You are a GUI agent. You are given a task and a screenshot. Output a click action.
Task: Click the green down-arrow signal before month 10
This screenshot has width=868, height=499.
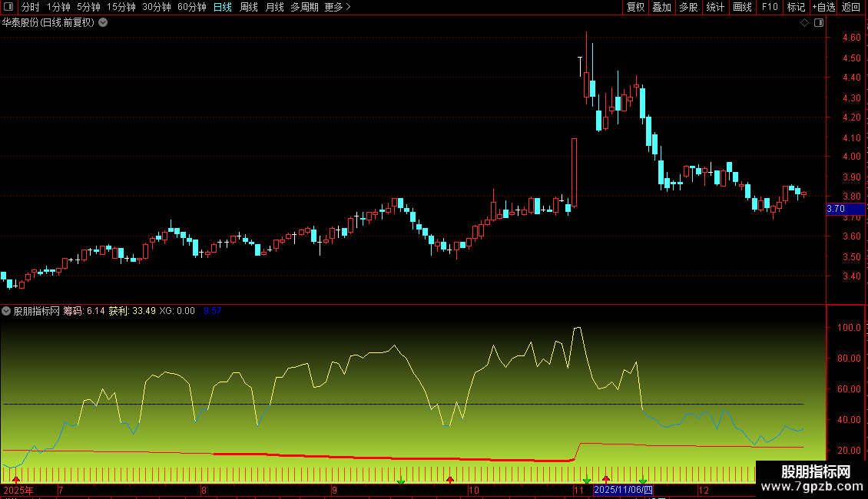(x=401, y=481)
